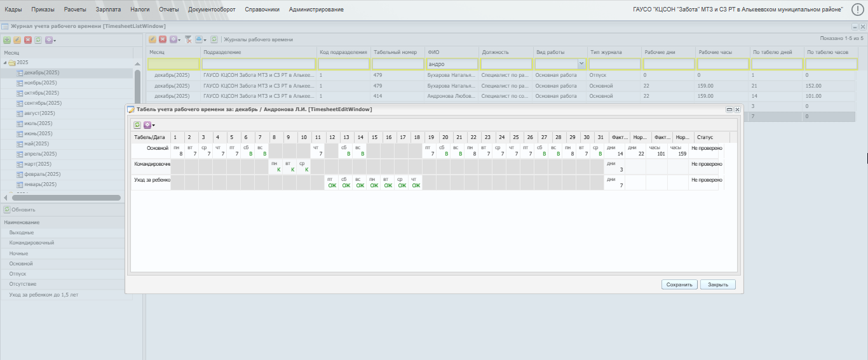
Task: Click refresh icon in the timesheet dialog toolbar
Action: click(x=137, y=125)
